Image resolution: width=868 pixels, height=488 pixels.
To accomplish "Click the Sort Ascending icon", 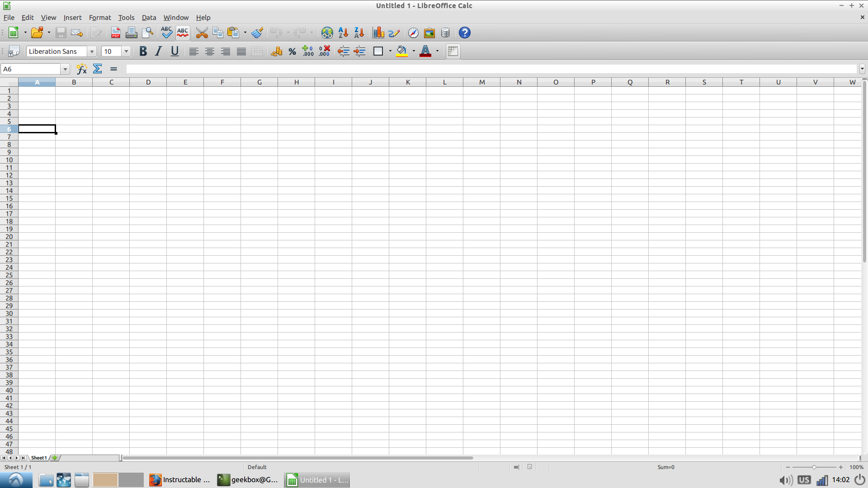I will pyautogui.click(x=343, y=33).
